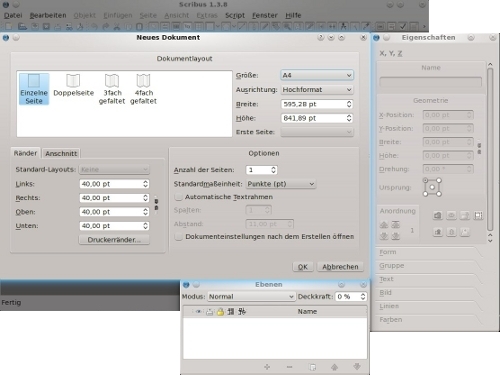
Task: Click the printer column icon in Ebenen
Action: click(x=209, y=312)
